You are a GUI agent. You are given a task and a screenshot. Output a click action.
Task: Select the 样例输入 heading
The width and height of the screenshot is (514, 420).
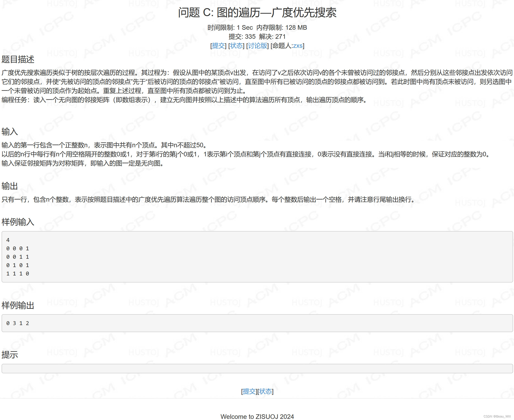(x=18, y=222)
